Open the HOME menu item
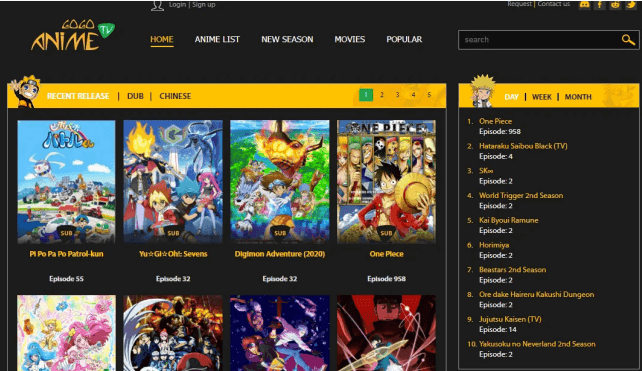Screen dimensions: 642x371 (x=162, y=39)
